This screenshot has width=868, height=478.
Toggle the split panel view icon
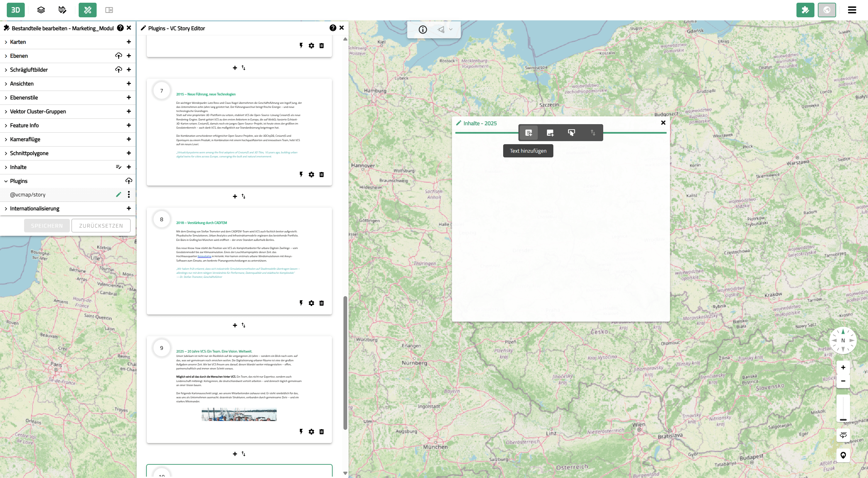pyautogui.click(x=109, y=10)
